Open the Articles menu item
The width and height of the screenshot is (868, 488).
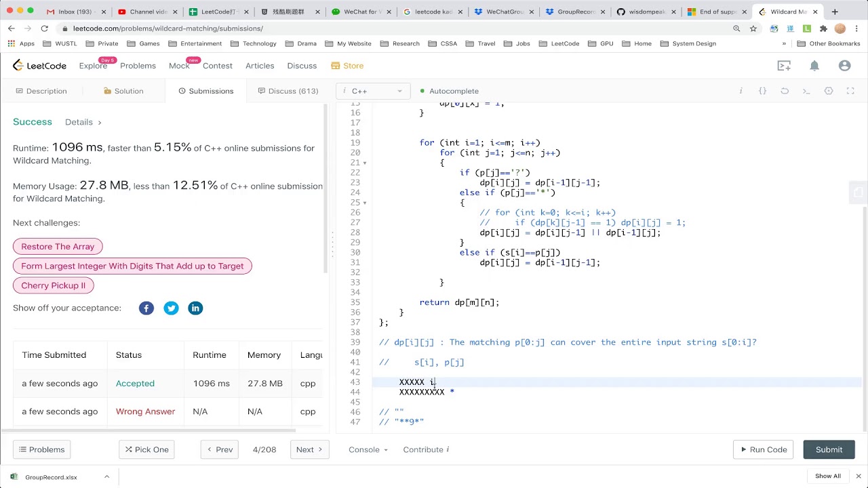click(x=260, y=66)
